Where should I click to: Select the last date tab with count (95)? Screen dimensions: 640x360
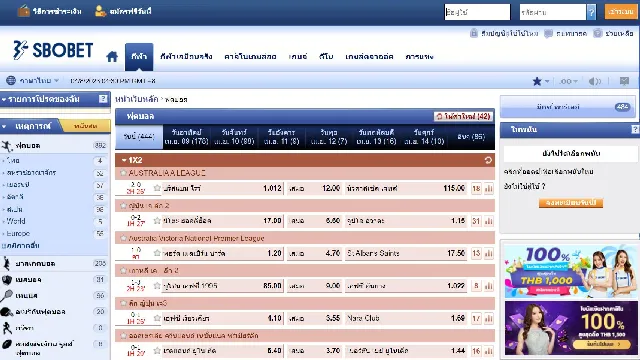pos(471,137)
